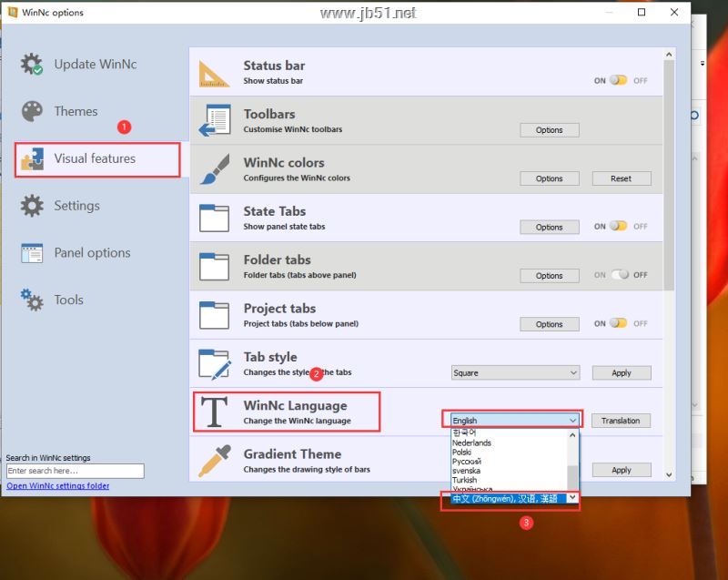Viewport: 728px width, 580px height.
Task: Toggle the State Tabs switch
Action: pyautogui.click(x=619, y=226)
